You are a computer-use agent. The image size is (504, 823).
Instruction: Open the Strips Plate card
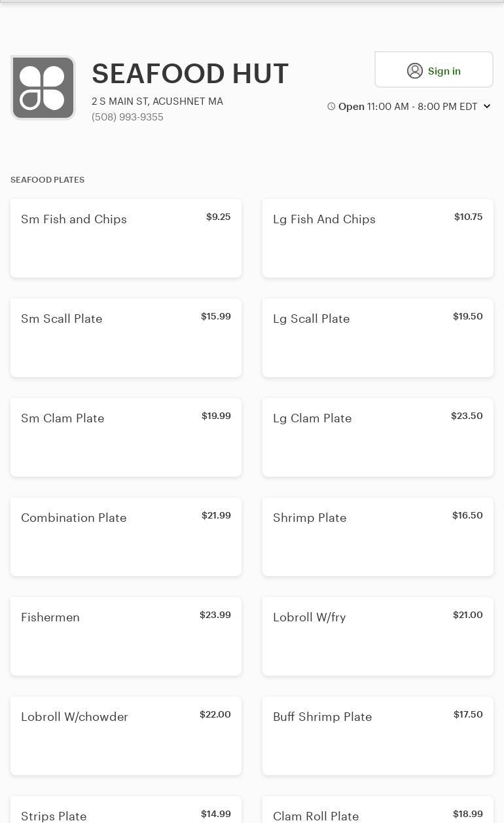tap(126, 812)
